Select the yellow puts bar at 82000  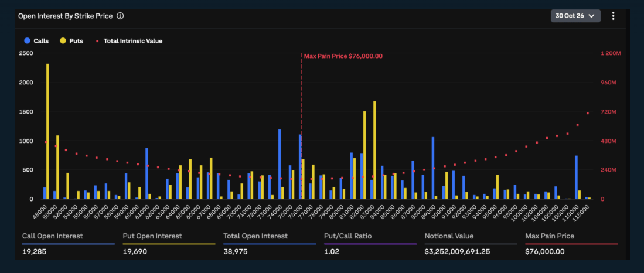tap(364, 155)
